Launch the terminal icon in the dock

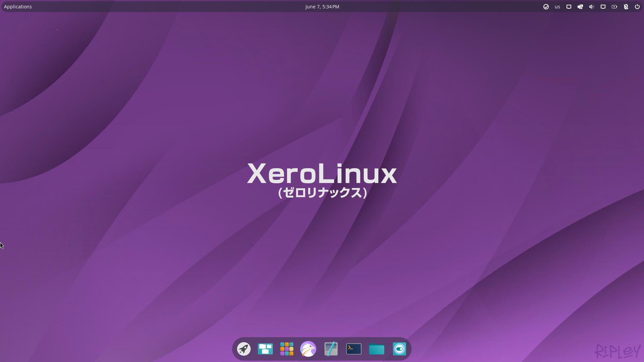click(354, 349)
